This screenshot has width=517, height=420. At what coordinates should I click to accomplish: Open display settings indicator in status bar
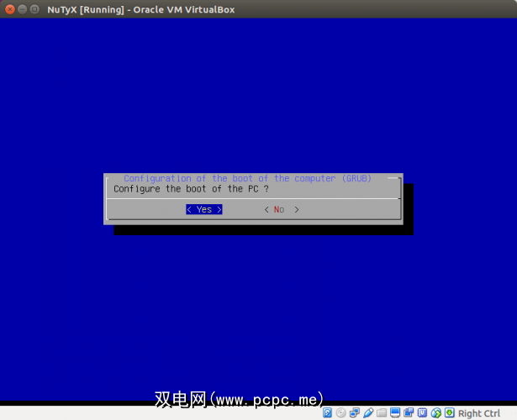point(395,412)
